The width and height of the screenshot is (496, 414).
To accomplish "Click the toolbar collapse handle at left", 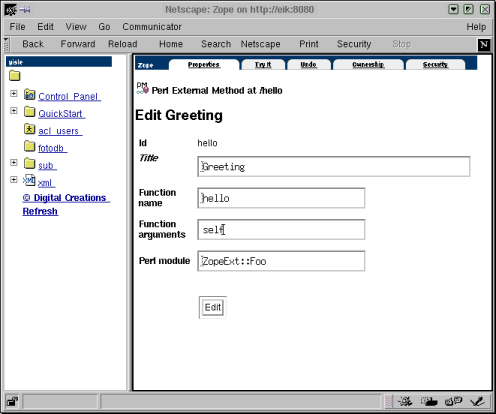I will pos(6,44).
